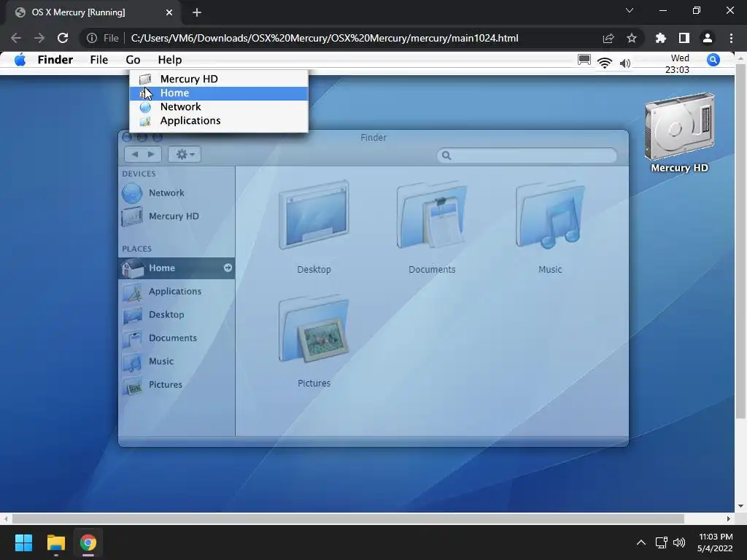Choose Mercury HD from Go menu
The height and width of the screenshot is (560, 747).
(x=219, y=79)
